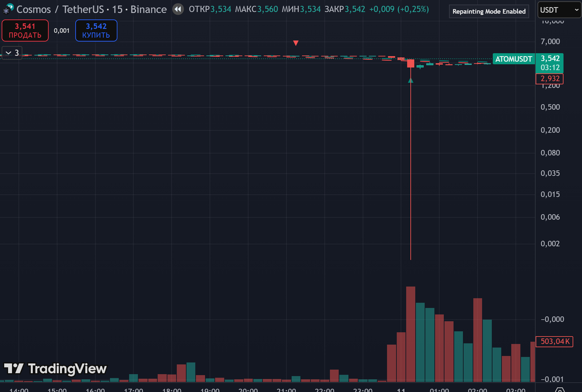Click the red down-triangle signal marker
Screen dimensions: 582x392
pyautogui.click(x=296, y=43)
